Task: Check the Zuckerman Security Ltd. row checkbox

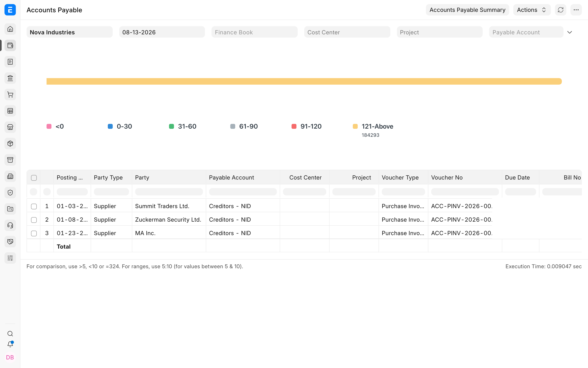Action: click(34, 220)
